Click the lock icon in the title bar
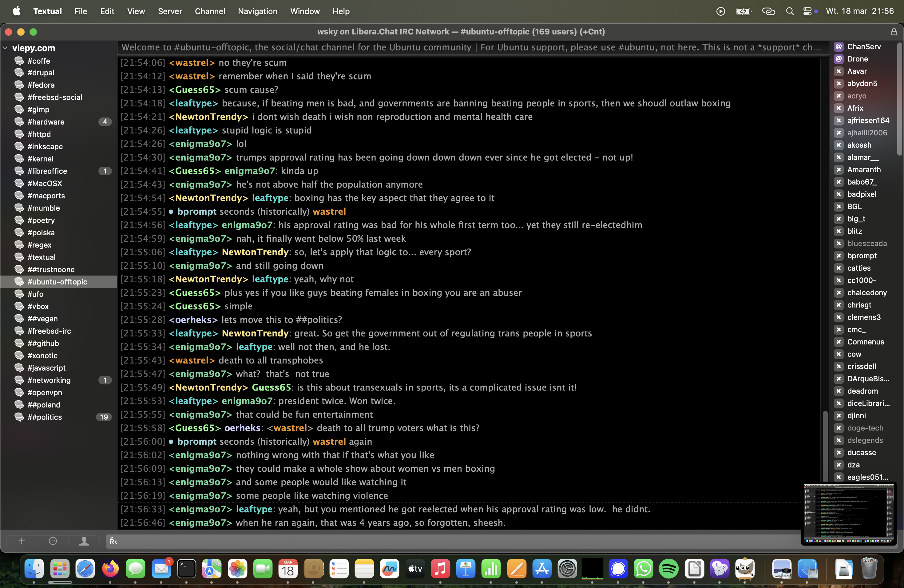The image size is (904, 588). tap(894, 32)
